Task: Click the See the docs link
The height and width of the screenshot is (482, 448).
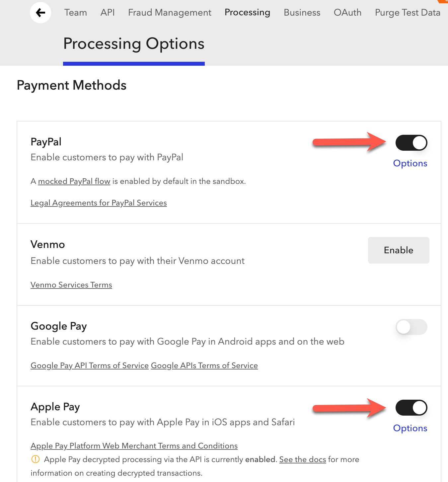Action: (x=303, y=459)
